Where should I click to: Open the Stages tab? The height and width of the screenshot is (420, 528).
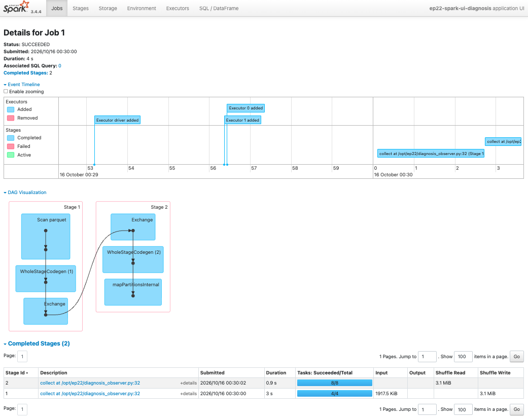[81, 8]
